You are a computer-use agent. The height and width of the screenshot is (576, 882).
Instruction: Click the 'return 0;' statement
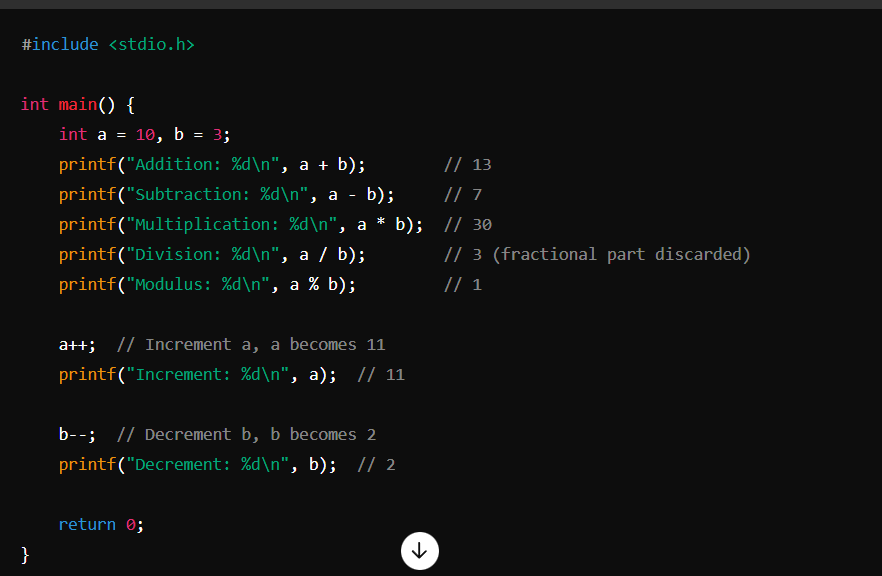(x=101, y=524)
